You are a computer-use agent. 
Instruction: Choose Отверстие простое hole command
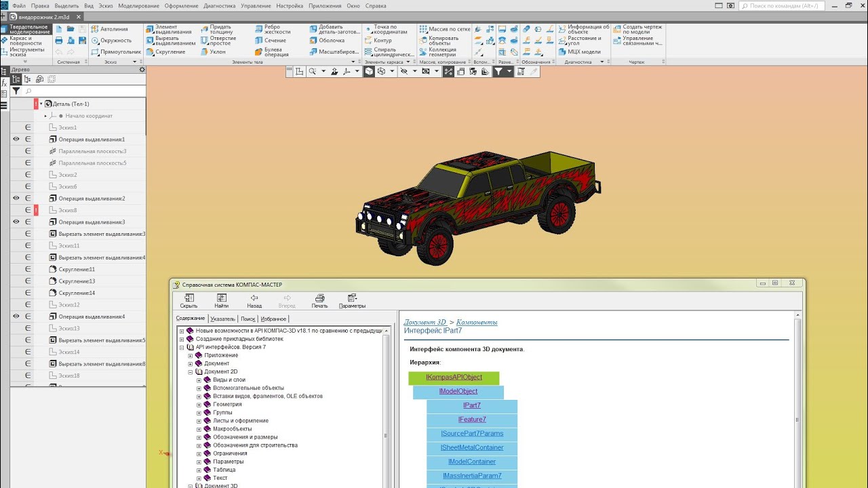(x=218, y=41)
